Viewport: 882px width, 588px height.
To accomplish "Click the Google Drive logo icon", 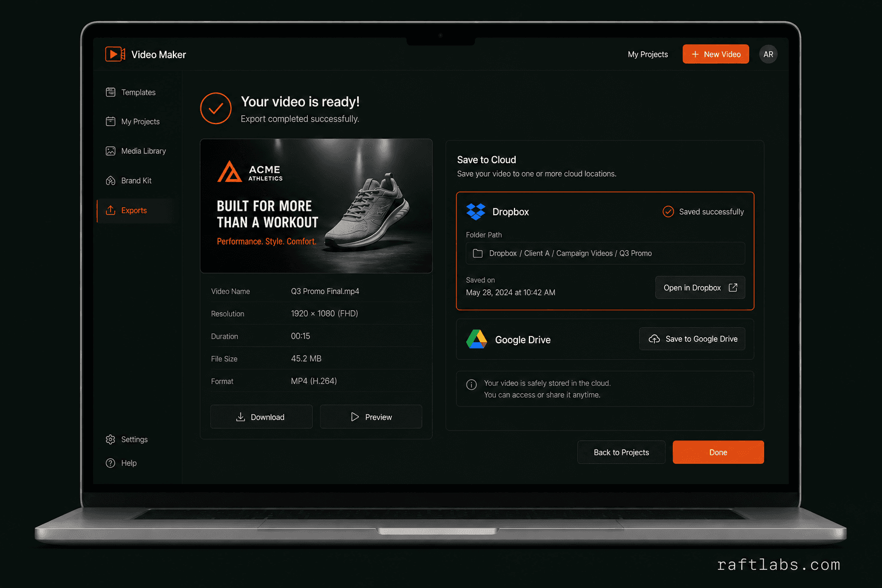I will coord(477,339).
